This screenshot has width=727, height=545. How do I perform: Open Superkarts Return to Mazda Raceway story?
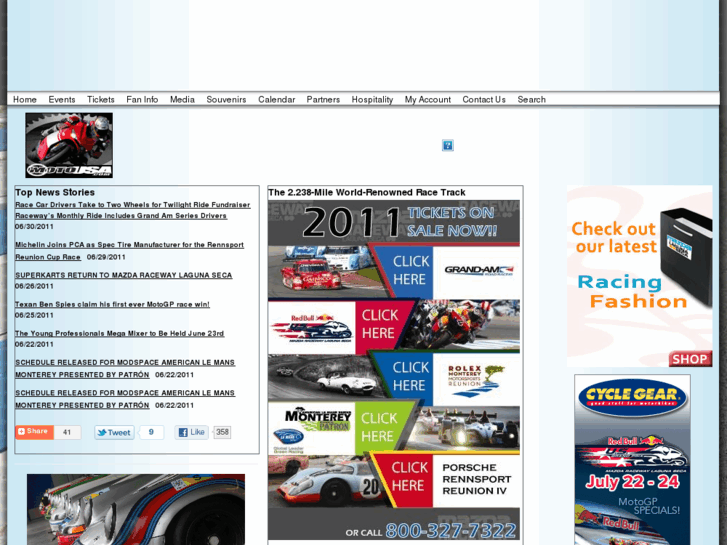click(123, 275)
